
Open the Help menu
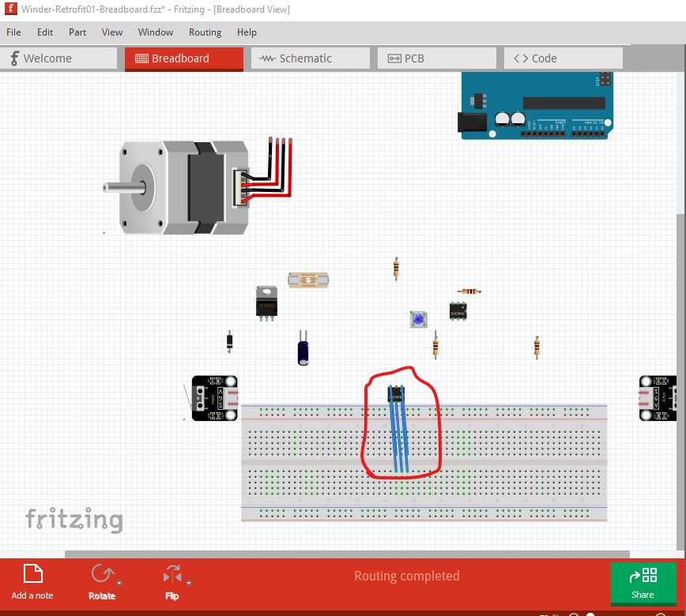(x=247, y=32)
